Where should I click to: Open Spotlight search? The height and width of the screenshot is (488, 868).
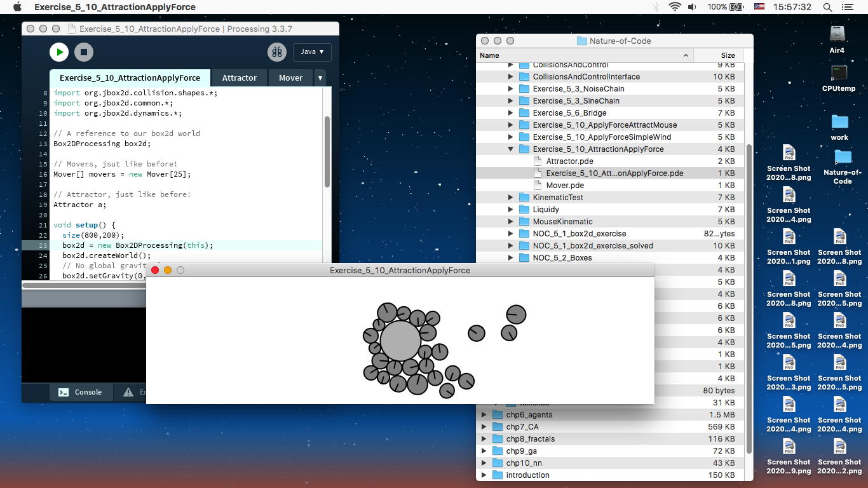(x=827, y=7)
